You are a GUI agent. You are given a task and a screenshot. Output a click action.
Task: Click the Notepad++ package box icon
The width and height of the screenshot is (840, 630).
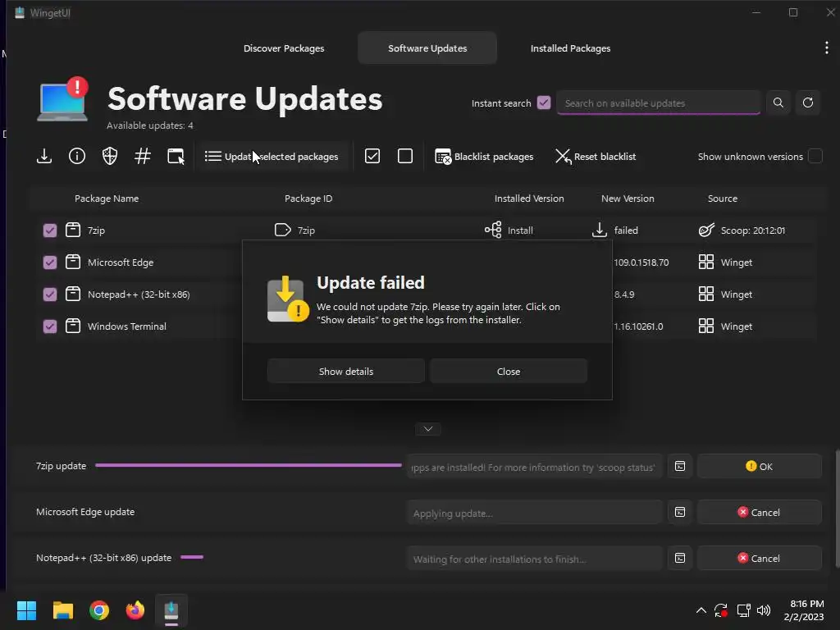(73, 294)
